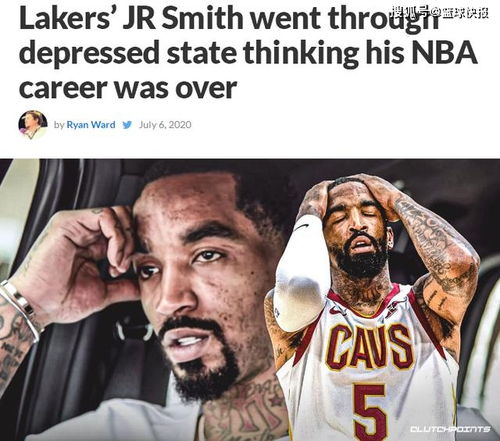This screenshot has width=500, height=441.
Task: Click the CAVS text on the jersey
Action: (x=369, y=347)
